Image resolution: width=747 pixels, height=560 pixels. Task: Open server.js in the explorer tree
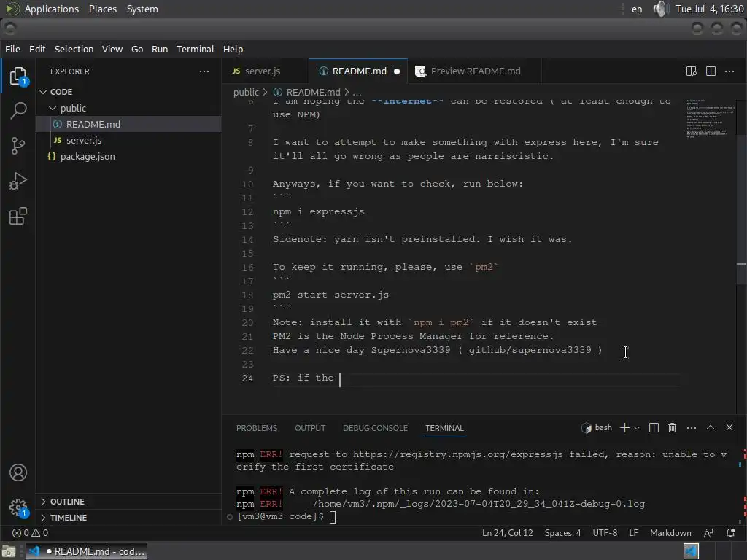click(x=128, y=141)
